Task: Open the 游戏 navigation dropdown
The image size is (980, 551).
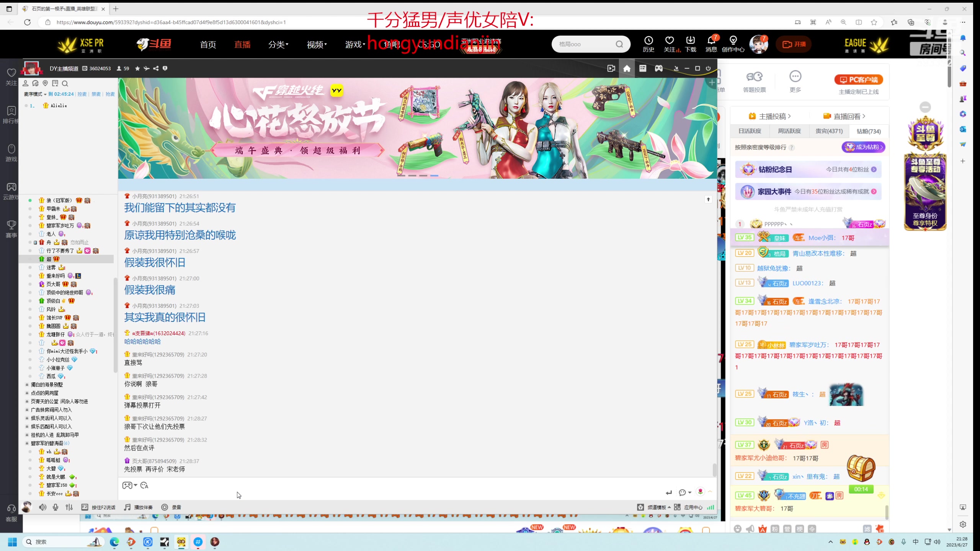Action: [x=355, y=44]
